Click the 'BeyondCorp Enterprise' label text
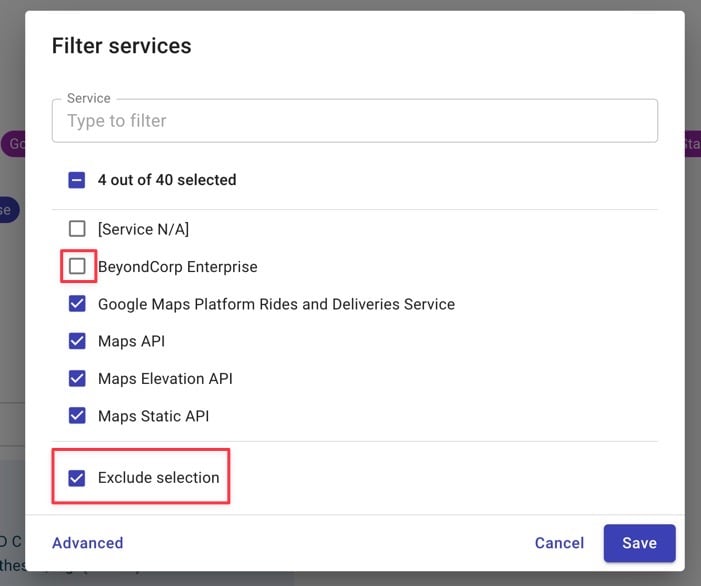701x586 pixels. 177,267
